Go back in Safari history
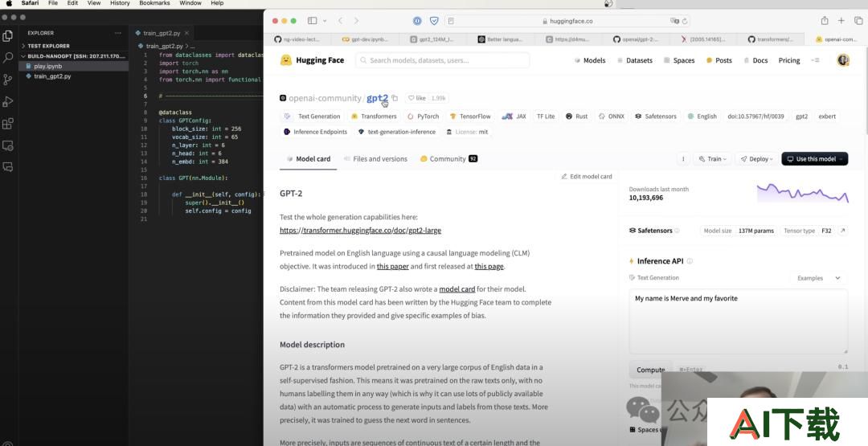868x446 pixels. (x=340, y=21)
